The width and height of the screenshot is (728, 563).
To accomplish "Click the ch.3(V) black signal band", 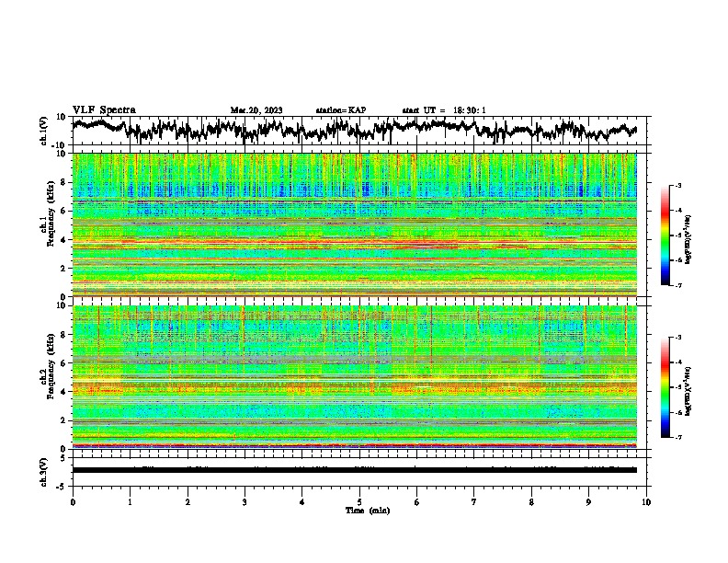I will click(x=355, y=470).
